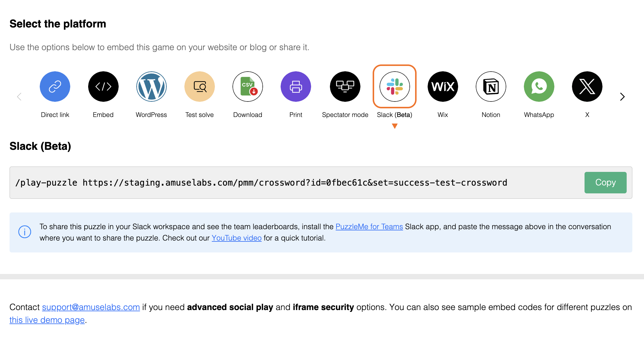Click the "Download" label text

[x=248, y=115]
